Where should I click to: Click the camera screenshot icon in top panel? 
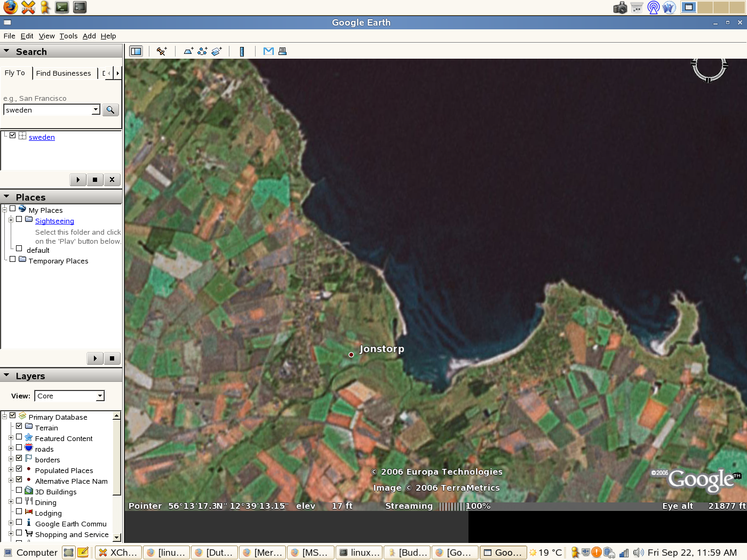pos(620,7)
